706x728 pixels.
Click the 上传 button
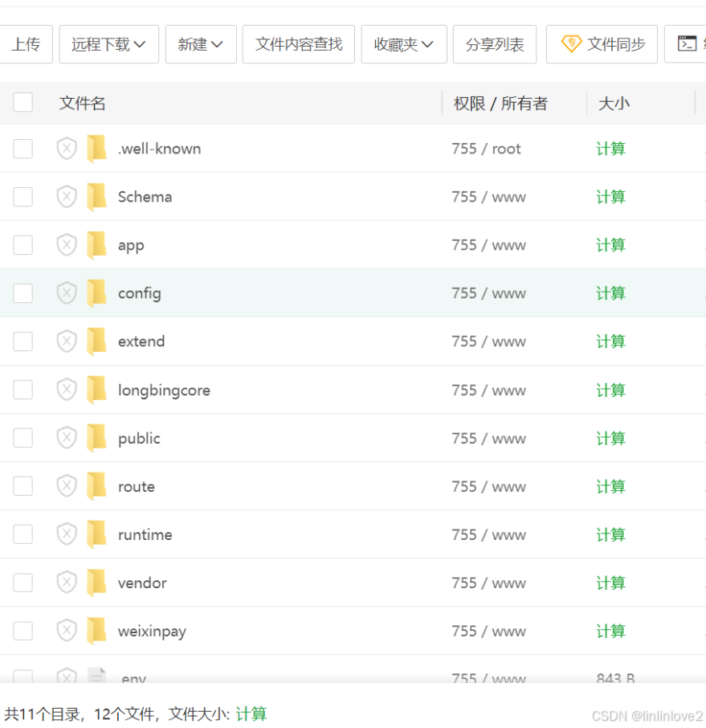point(26,44)
